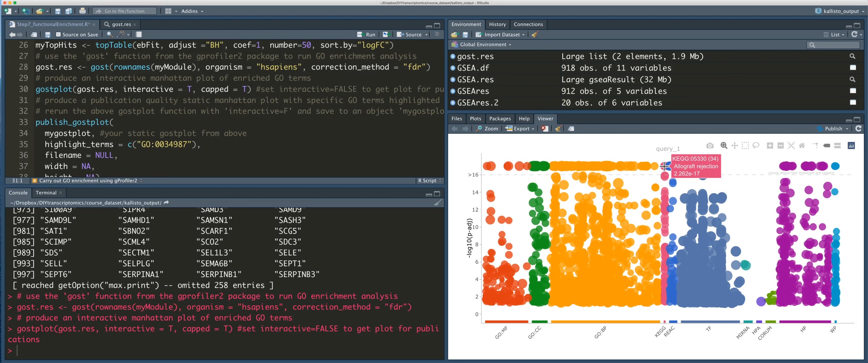This screenshot has height=363, width=868.
Task: Click the Print icon in the main toolbar
Action: 83,11
